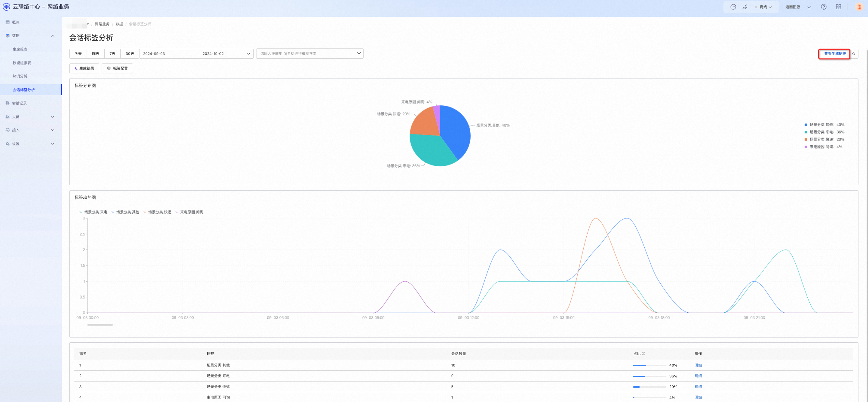This screenshot has width=868, height=402.
Task: Click the user avatar in top right
Action: click(859, 7)
